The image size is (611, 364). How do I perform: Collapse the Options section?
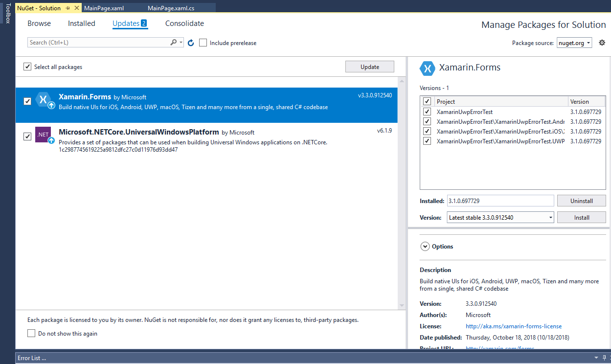click(425, 246)
